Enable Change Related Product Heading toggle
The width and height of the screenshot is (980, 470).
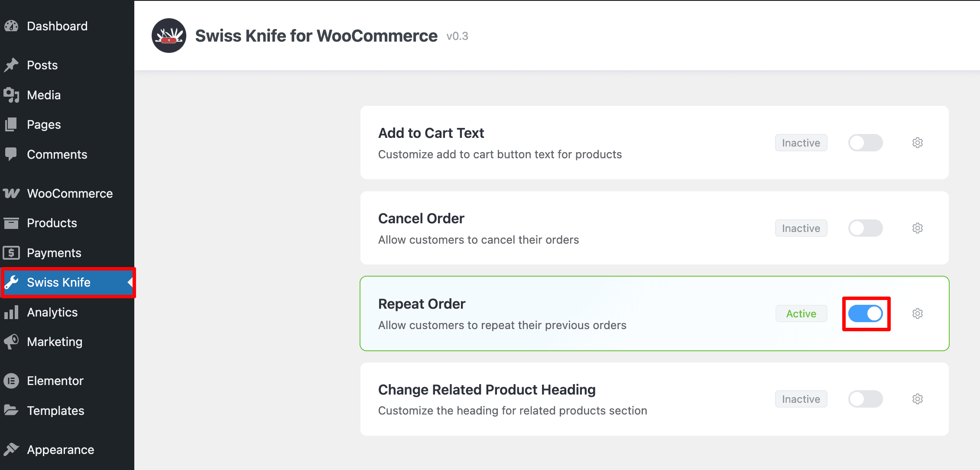tap(865, 399)
